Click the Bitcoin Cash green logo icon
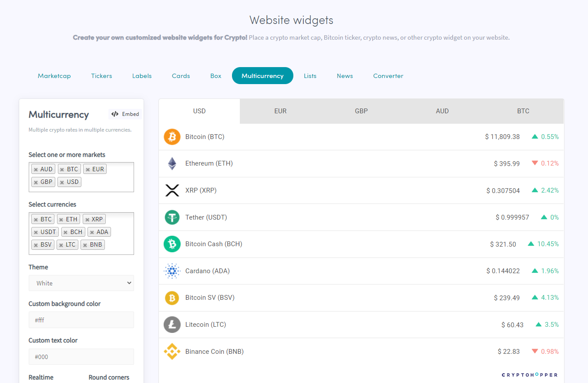Image resolution: width=588 pixels, height=383 pixels. [x=172, y=244]
